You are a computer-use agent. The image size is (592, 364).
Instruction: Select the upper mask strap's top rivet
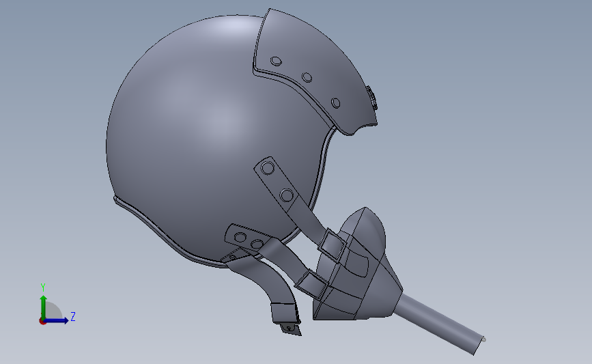coord(268,167)
